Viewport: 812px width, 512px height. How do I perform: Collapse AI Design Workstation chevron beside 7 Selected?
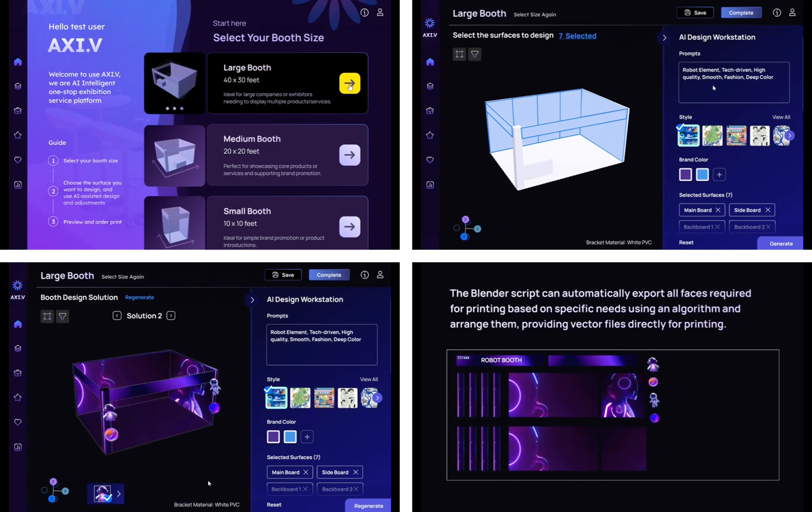click(664, 38)
